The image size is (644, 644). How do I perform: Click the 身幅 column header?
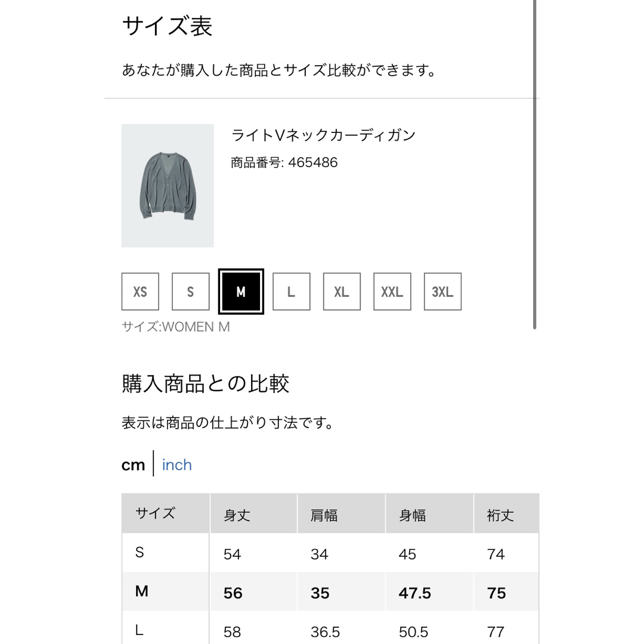click(x=429, y=514)
